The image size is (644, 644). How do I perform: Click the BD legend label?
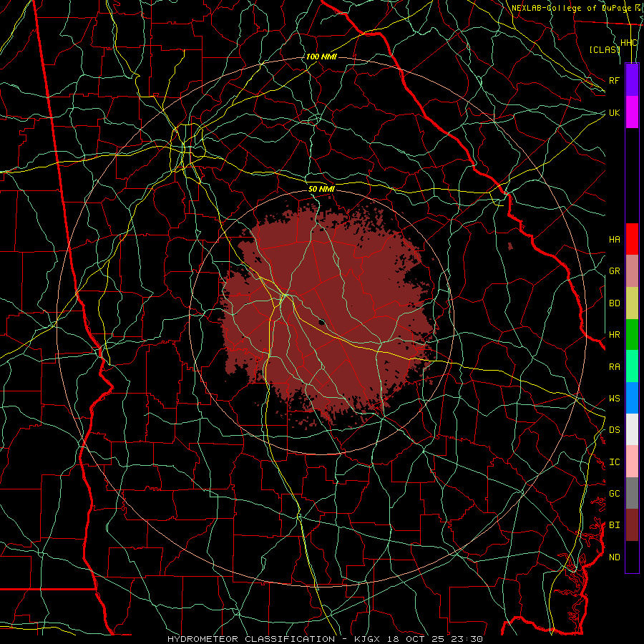pos(614,303)
